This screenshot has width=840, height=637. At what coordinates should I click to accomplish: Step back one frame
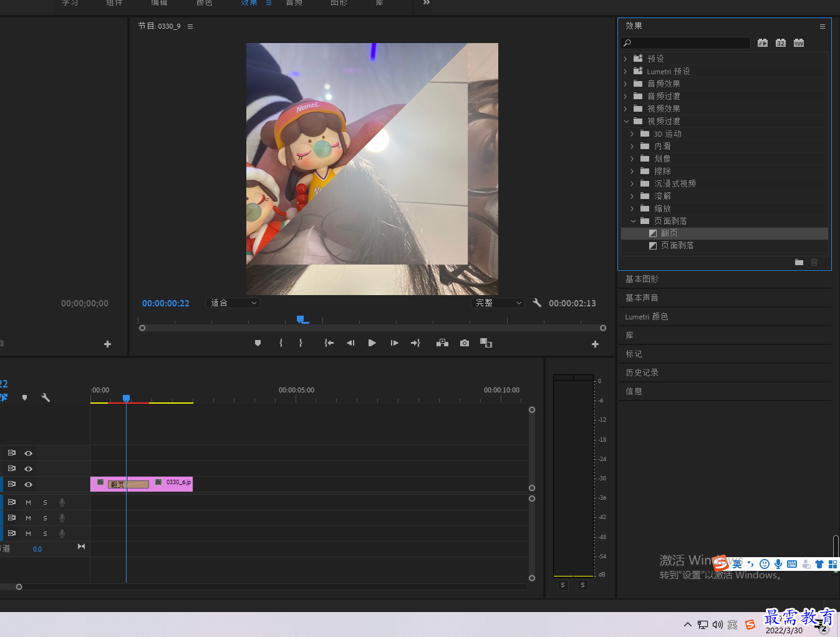coord(350,343)
